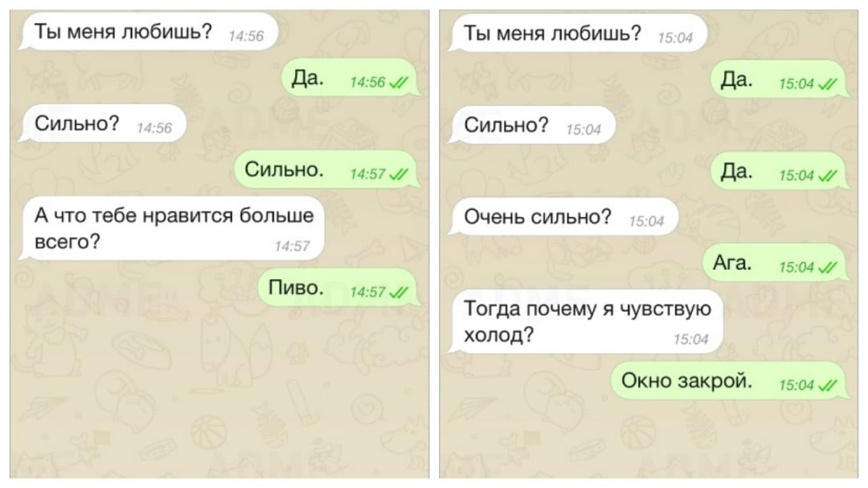This screenshot has height=488, width=868.
Task: Tap the "Тогда почему я чувствую холод?" message
Action: click(x=586, y=322)
